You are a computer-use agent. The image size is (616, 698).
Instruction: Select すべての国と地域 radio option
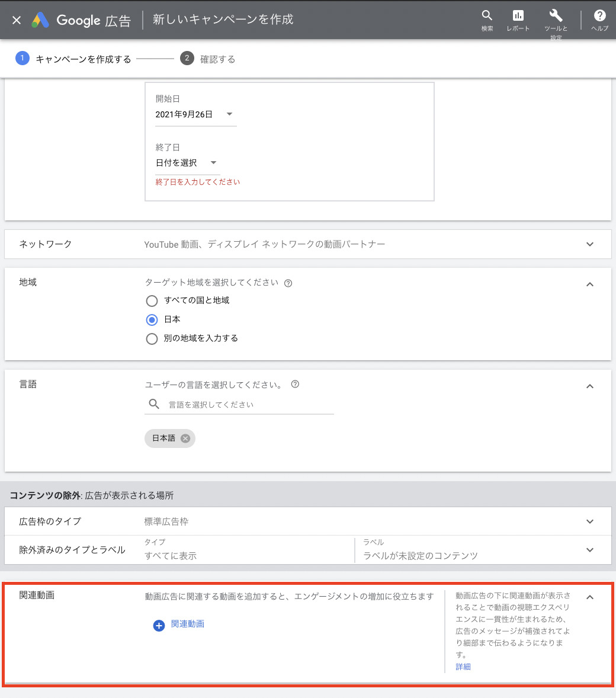point(152,301)
